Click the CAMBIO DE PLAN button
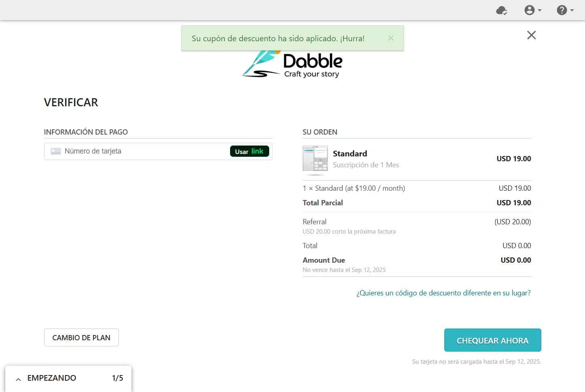The image size is (585, 392). (x=81, y=337)
